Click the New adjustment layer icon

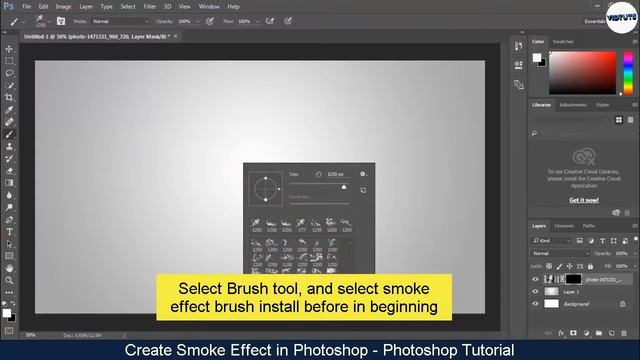587,333
